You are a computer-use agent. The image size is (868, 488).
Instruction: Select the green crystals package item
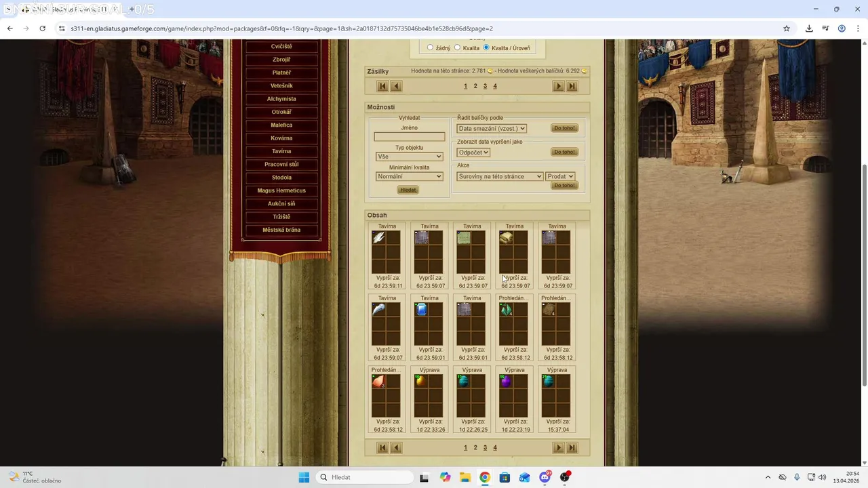(506, 309)
